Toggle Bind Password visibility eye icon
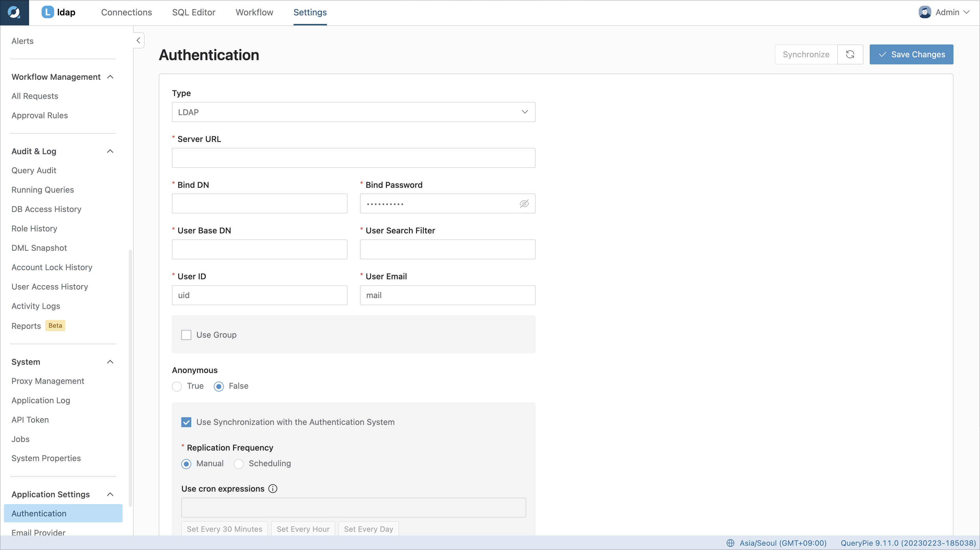This screenshot has width=980, height=550. click(x=524, y=204)
